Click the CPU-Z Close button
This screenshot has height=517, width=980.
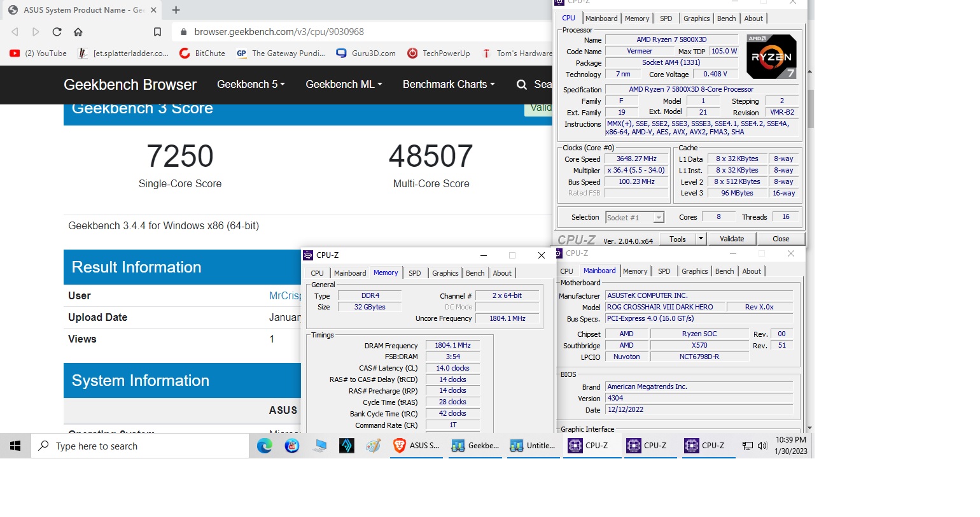tap(781, 239)
